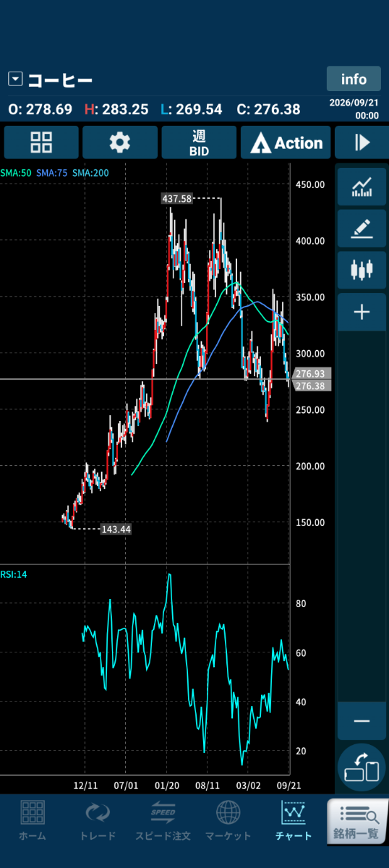Zoom out with the minus icon

pyautogui.click(x=362, y=721)
